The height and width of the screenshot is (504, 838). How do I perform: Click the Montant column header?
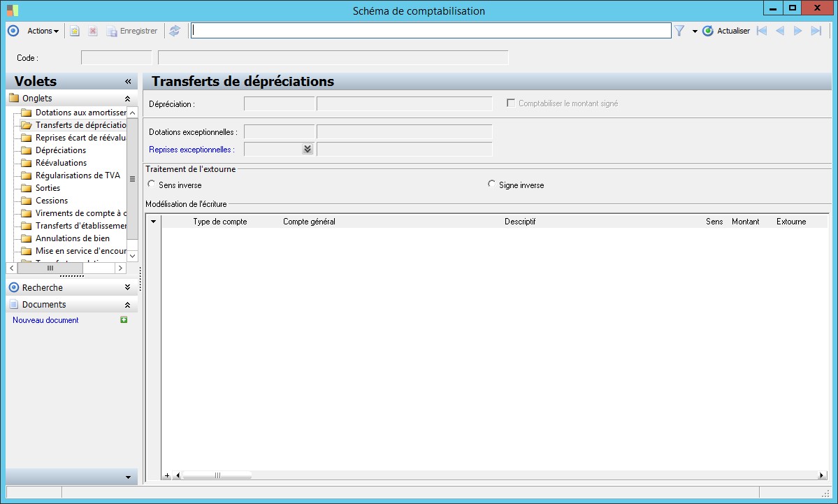tap(746, 222)
